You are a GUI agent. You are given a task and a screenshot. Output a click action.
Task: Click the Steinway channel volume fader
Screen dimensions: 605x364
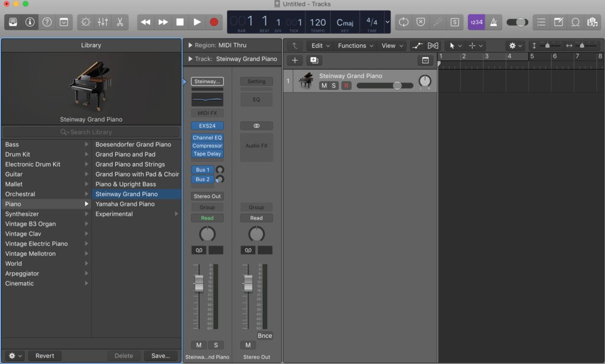tap(199, 283)
